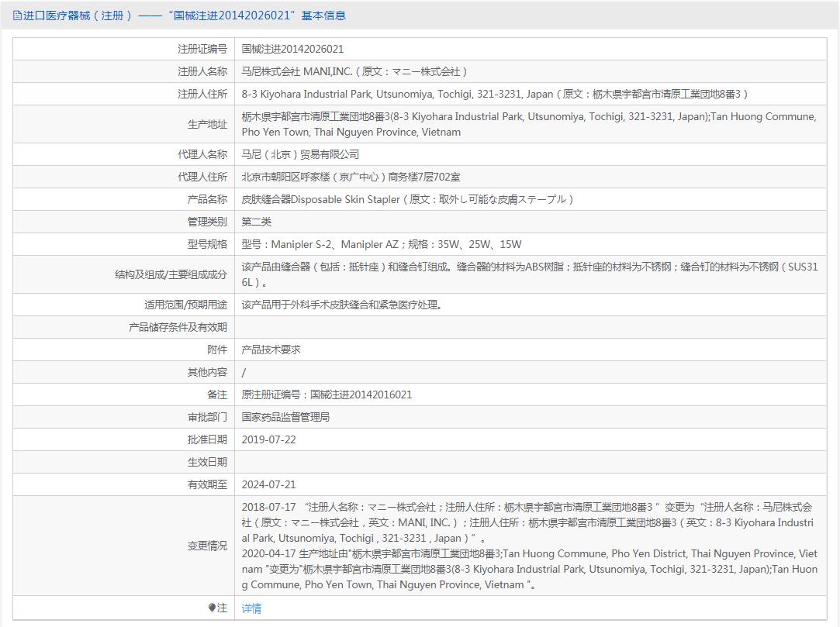The height and width of the screenshot is (627, 840).
Task: Click model spec Manipler S-2、Manipler AZ value
Action: pyautogui.click(x=382, y=244)
